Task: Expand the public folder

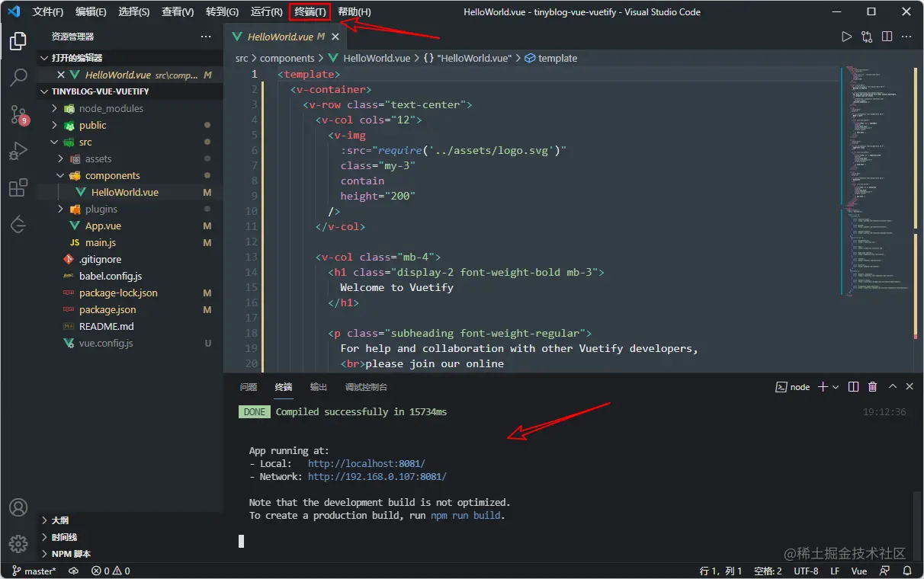Action: tap(54, 125)
